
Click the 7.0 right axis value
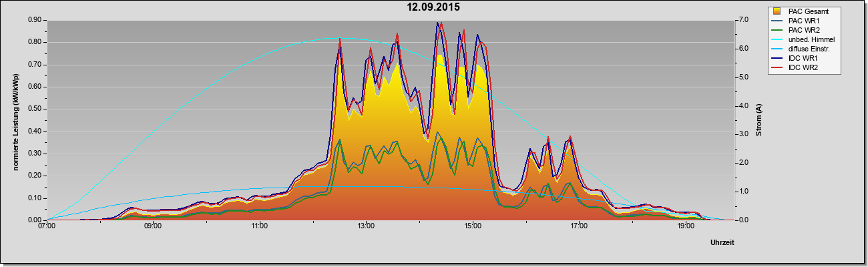(743, 20)
